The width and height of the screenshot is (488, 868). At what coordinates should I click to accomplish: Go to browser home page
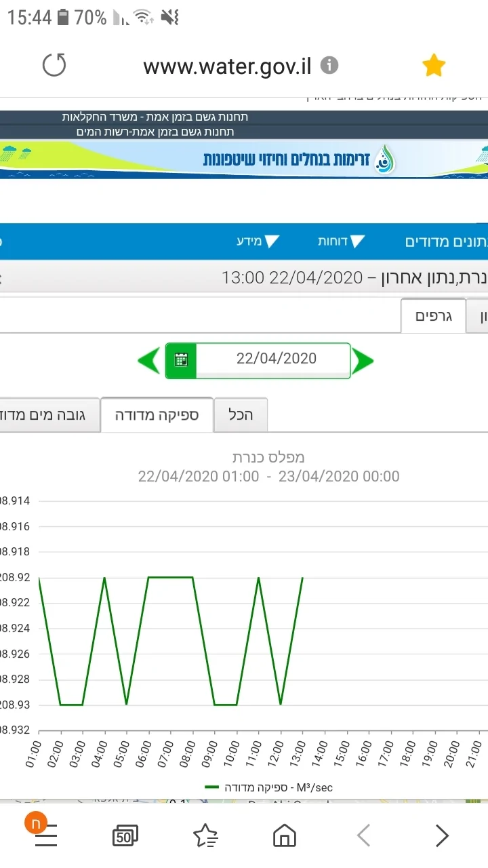284,836
